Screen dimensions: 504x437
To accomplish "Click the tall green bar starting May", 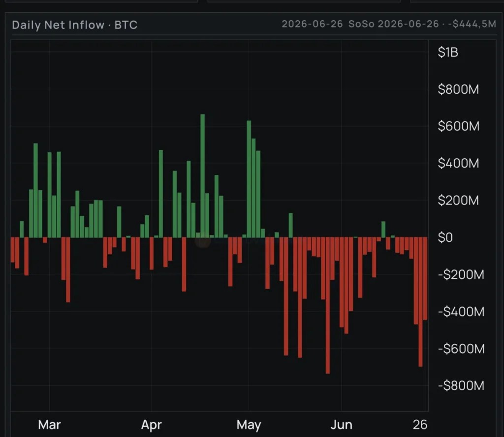I will pyautogui.click(x=249, y=179).
